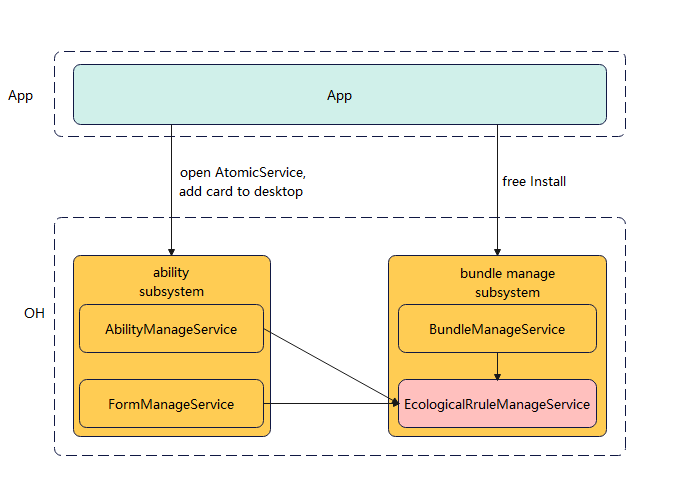Select the FormManageService box
This screenshot has height=503, width=681.
point(171,404)
